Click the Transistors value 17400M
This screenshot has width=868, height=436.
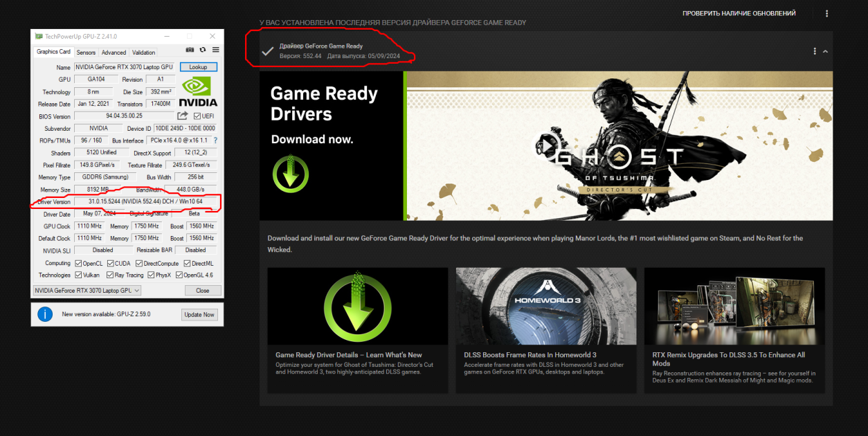pyautogui.click(x=162, y=104)
